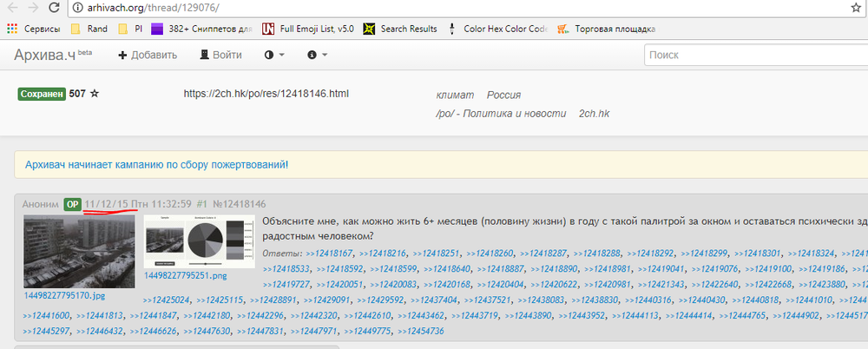Click reply link >>12418260
The image size is (868, 349).
[x=490, y=254]
